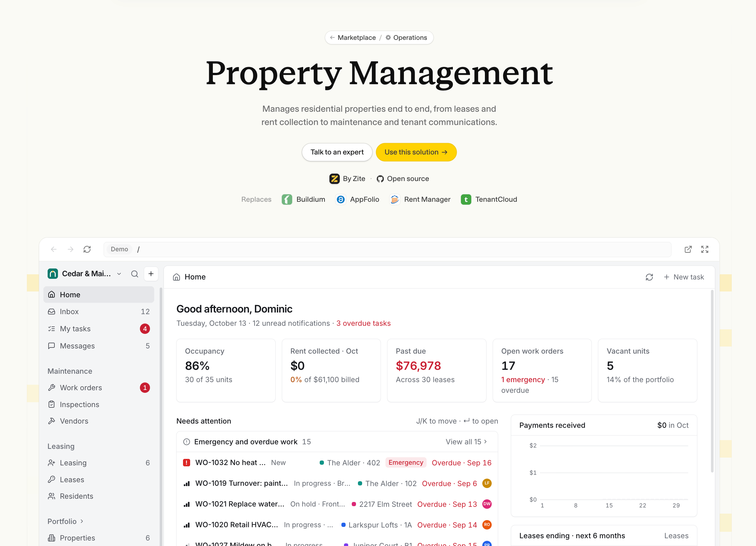Open work order WO-1032 No heat

coord(337,463)
